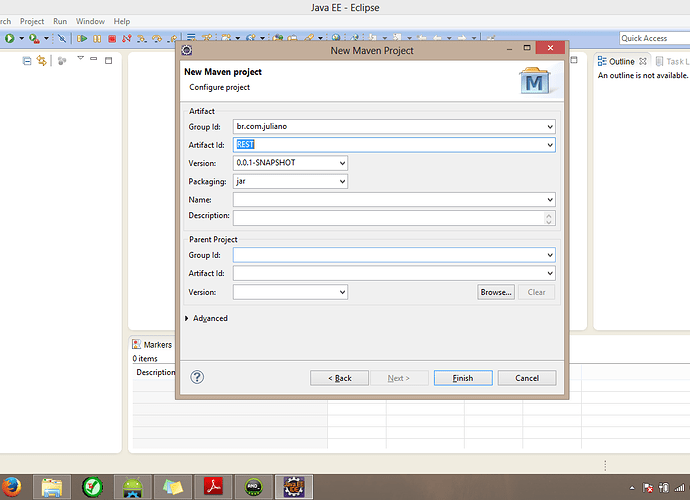690x500 pixels.
Task: Click the green Run button in the Eclipse toolbar
Action: 10,39
